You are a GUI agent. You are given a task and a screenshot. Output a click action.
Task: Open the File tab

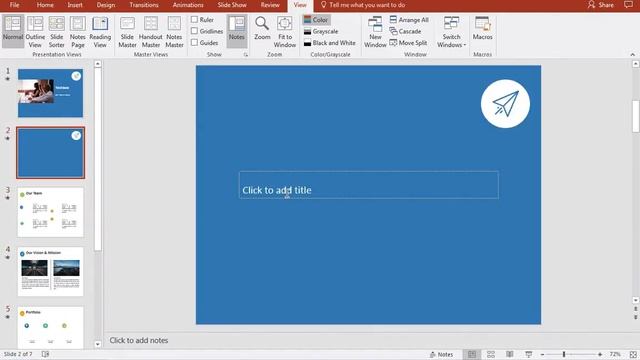click(x=14, y=5)
